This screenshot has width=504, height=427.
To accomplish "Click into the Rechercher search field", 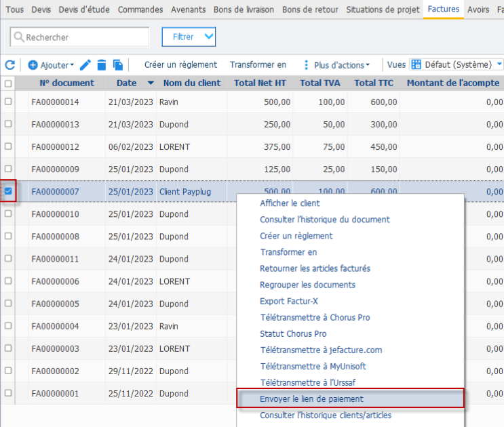I will [x=80, y=37].
